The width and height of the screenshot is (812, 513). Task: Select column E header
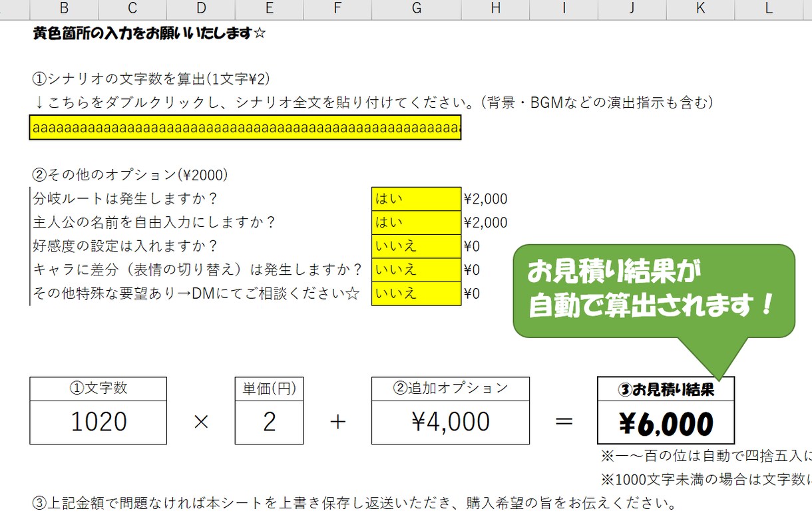tap(269, 9)
